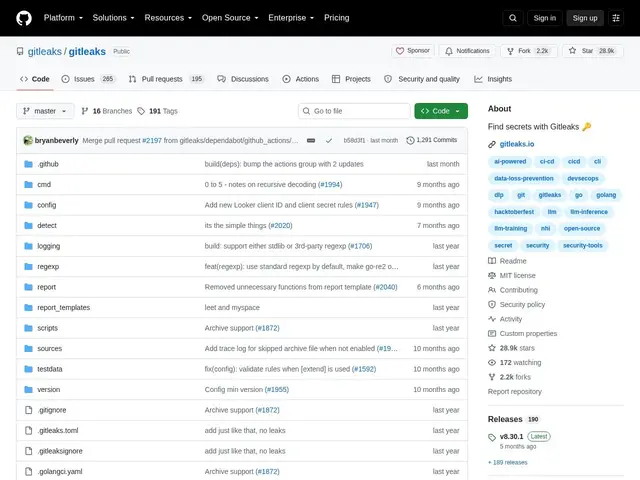Click the tag icon beside v8.30.1

[x=492, y=438]
